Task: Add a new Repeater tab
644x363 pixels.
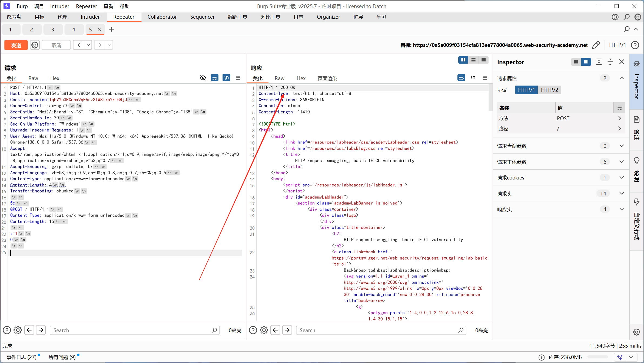Action: click(111, 29)
